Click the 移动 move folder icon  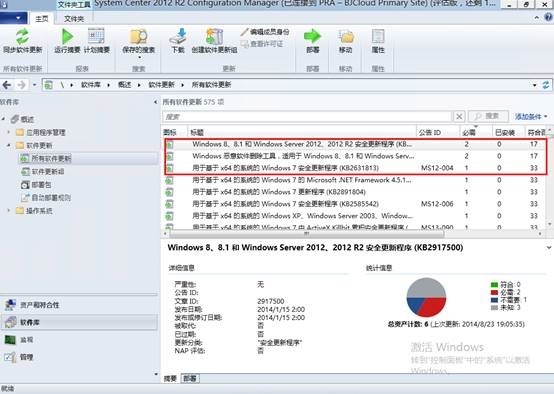[346, 36]
